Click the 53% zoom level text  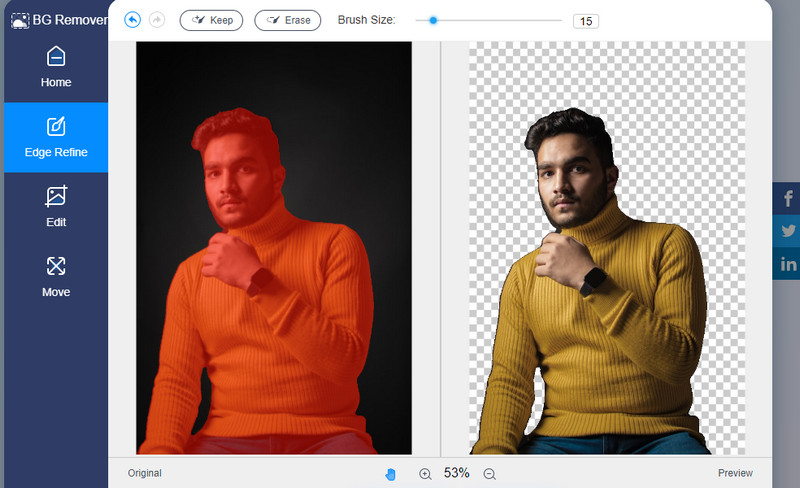click(x=457, y=473)
